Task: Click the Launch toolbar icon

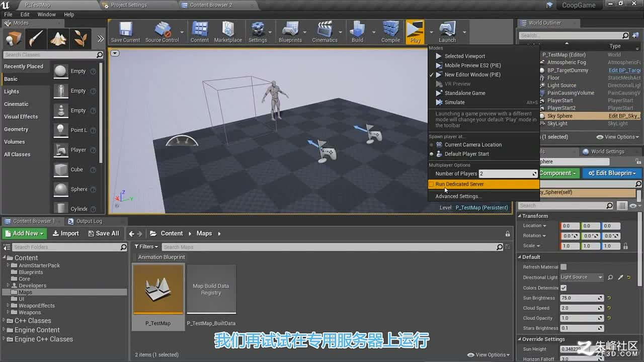Action: pyautogui.click(x=447, y=32)
